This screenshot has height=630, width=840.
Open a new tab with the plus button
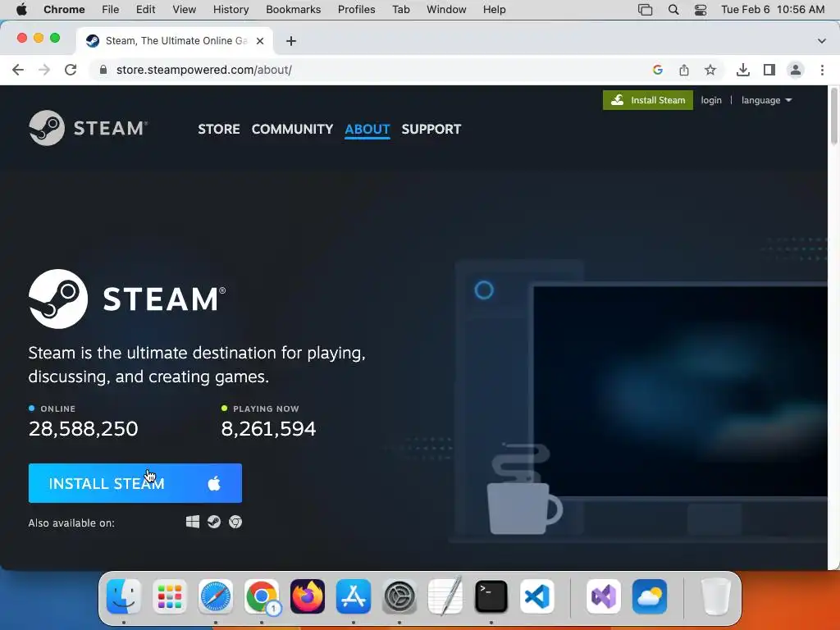point(291,41)
